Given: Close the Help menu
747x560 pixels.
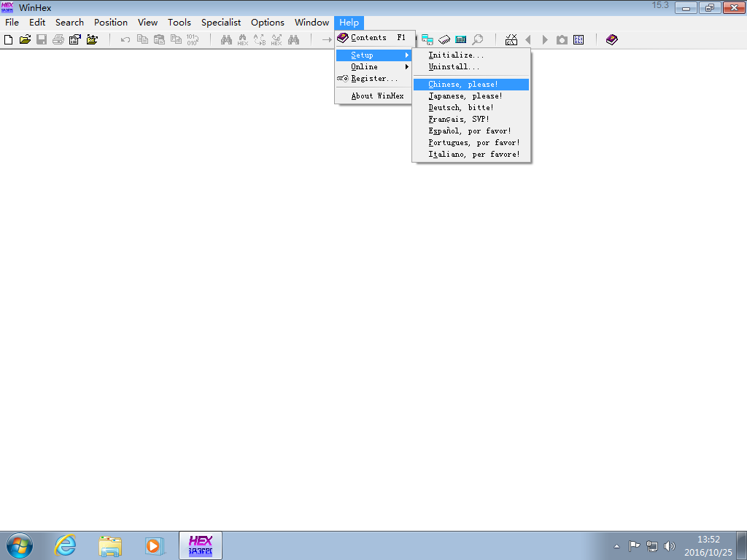Looking at the screenshot, I should pyautogui.click(x=349, y=23).
